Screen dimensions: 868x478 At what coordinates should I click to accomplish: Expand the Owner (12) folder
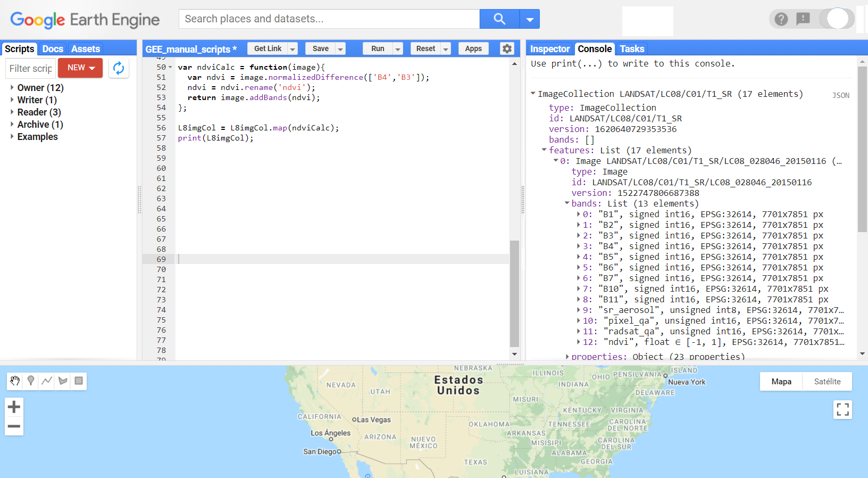click(x=12, y=87)
